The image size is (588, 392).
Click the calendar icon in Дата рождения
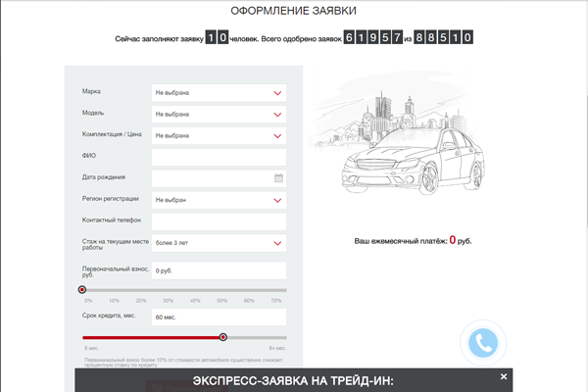(278, 178)
